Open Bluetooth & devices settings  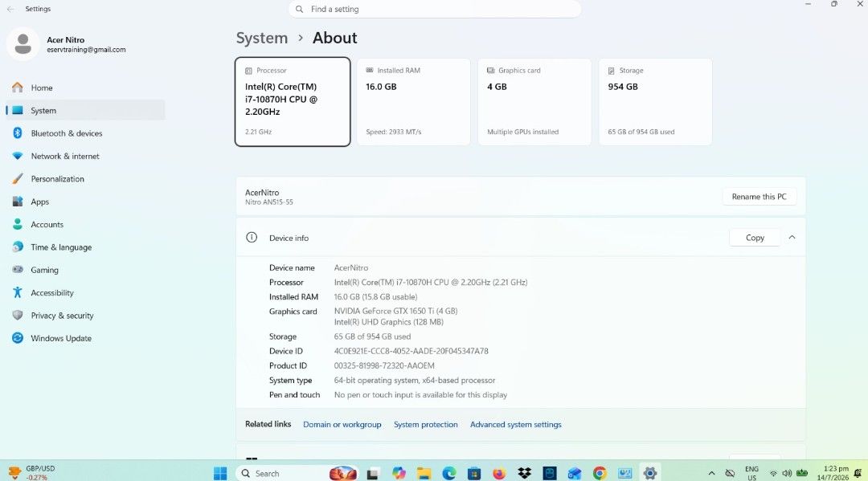point(86,133)
